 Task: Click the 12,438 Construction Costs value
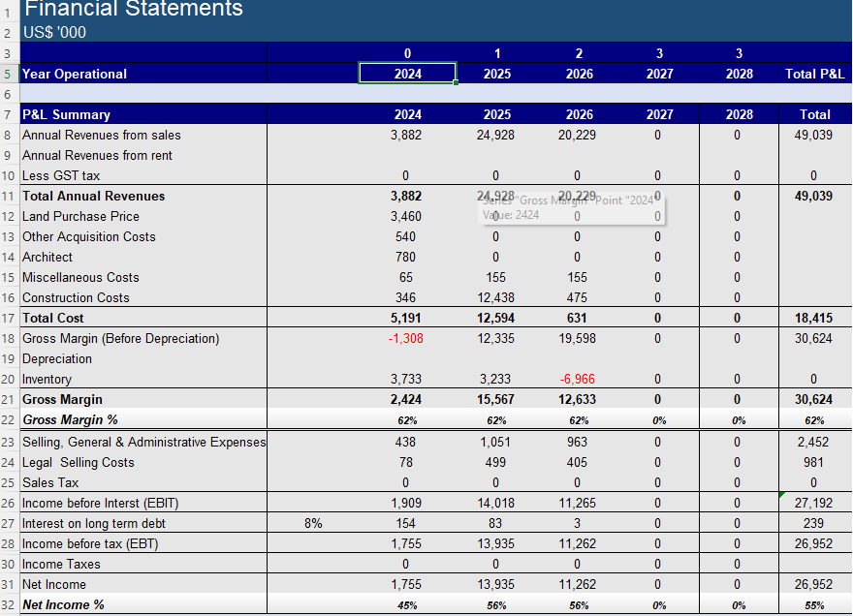[x=495, y=298]
